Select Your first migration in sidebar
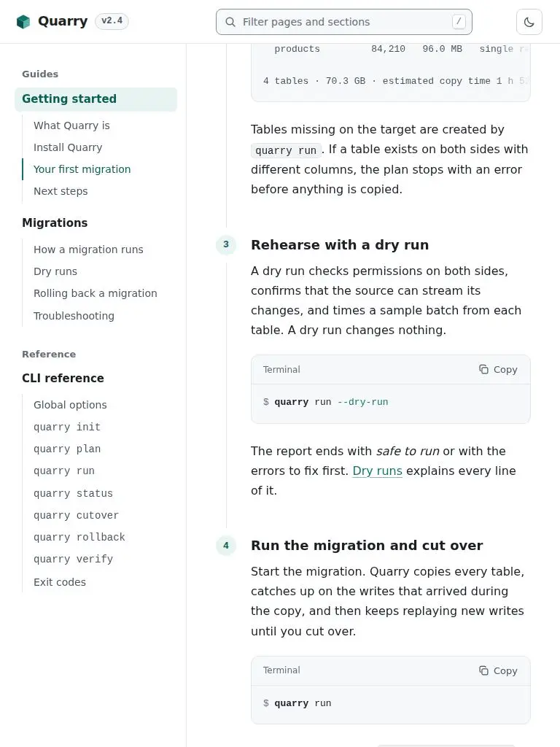The image size is (560, 747). click(82, 169)
